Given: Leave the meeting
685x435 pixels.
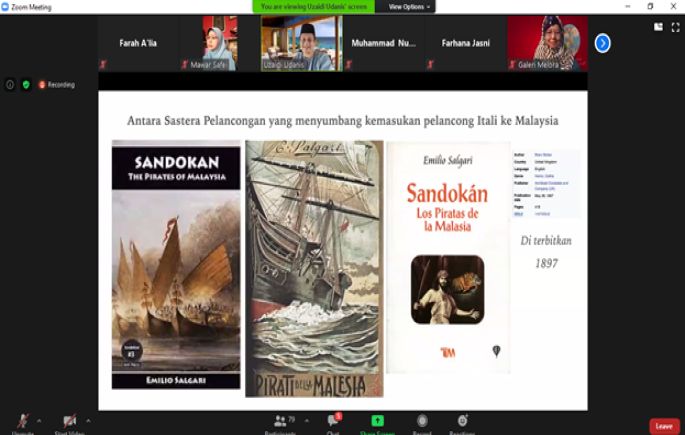Looking at the screenshot, I should (x=664, y=426).
